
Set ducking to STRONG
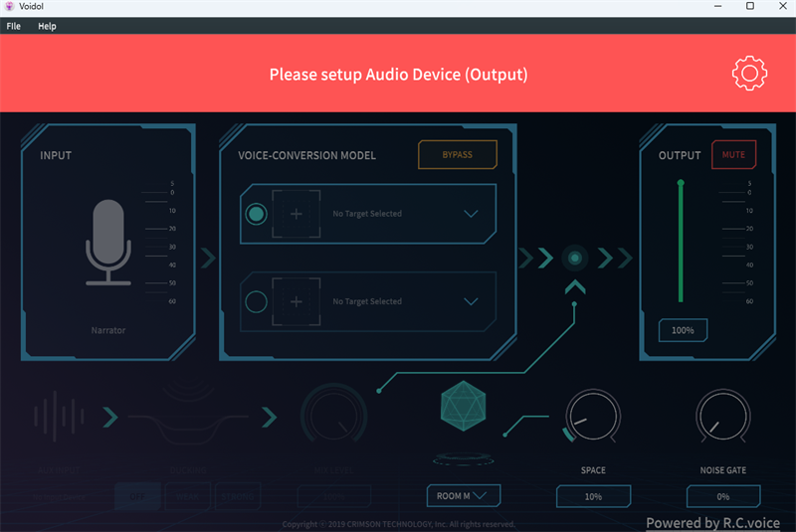238,496
